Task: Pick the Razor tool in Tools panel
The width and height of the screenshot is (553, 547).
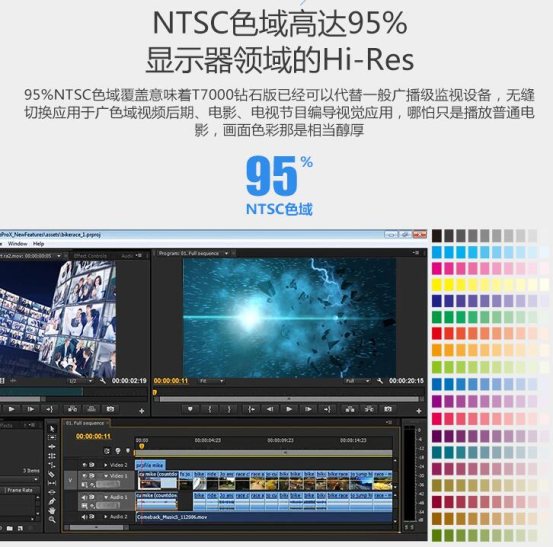Action: point(52,474)
